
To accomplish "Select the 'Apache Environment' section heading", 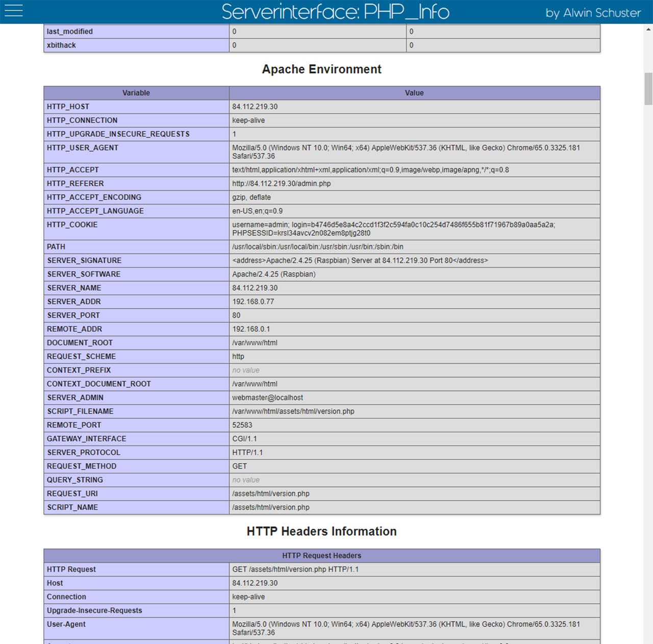I will [x=321, y=69].
